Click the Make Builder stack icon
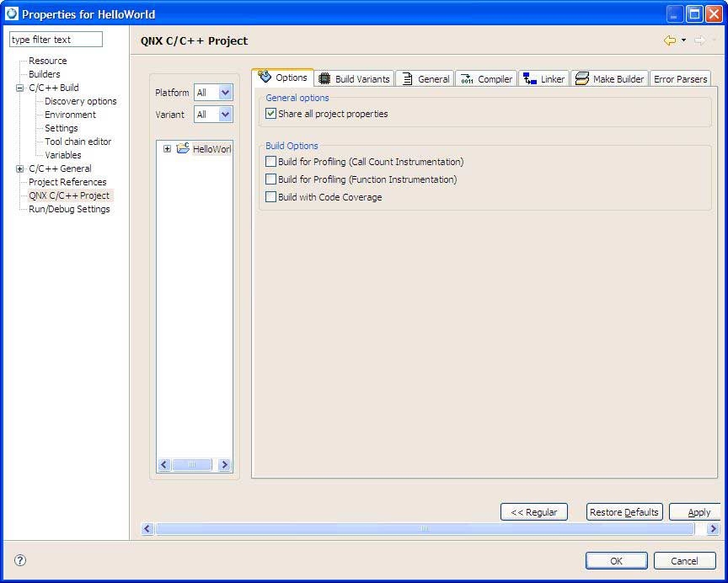Screen dimensions: 728x583 click(x=581, y=78)
